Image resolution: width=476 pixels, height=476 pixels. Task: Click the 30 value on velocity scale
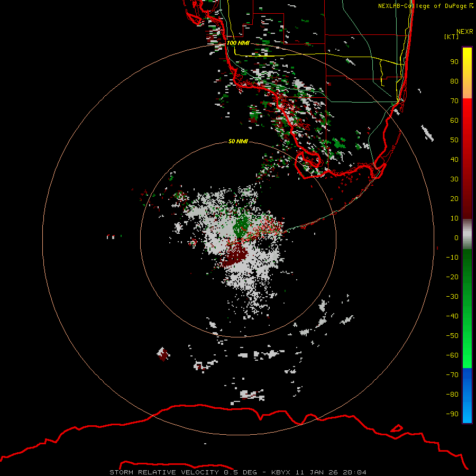[454, 179]
